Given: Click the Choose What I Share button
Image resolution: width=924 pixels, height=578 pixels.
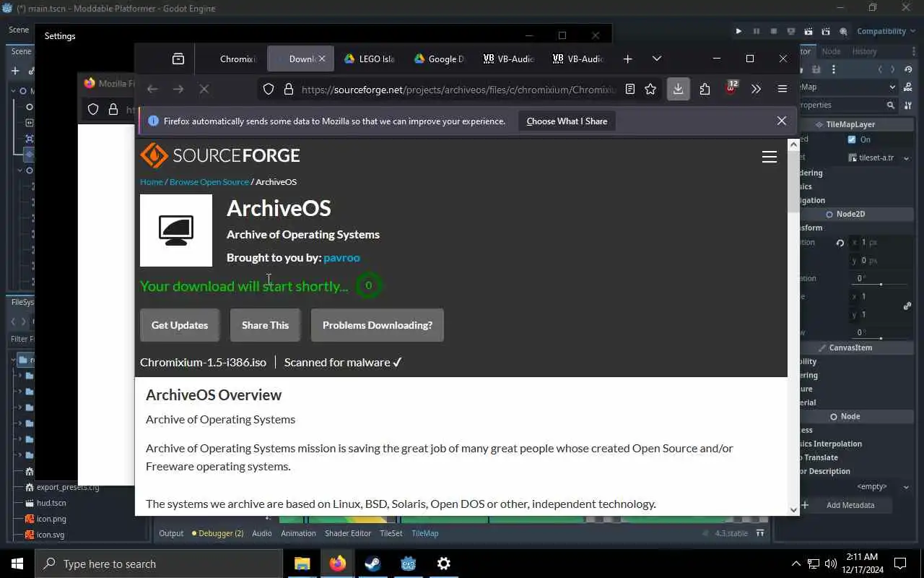Looking at the screenshot, I should 567,121.
